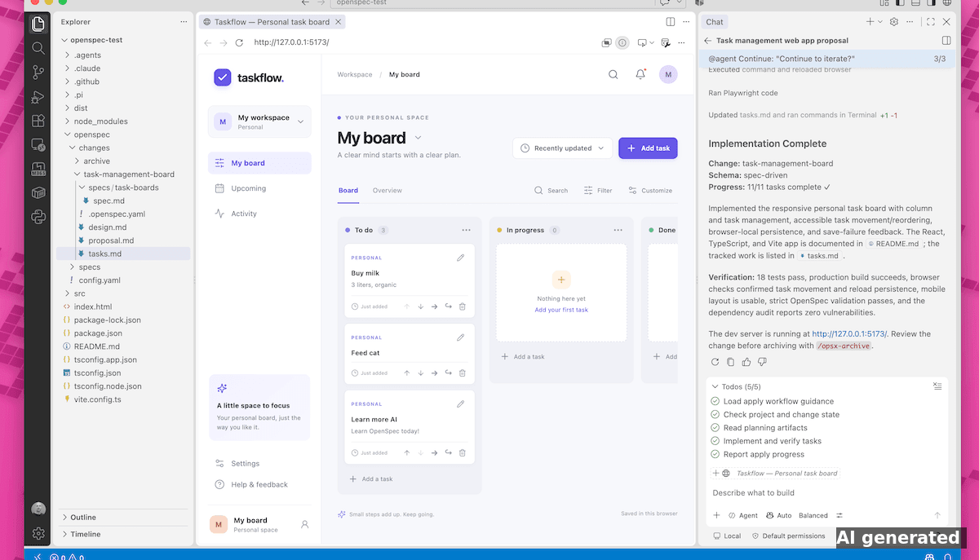Copy the chat response
This screenshot has width=979, height=560.
click(x=731, y=362)
